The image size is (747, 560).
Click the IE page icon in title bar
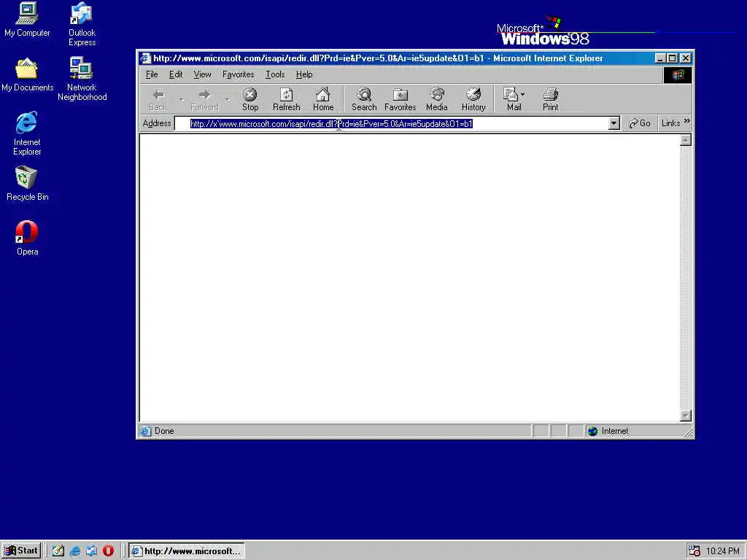pos(146,58)
